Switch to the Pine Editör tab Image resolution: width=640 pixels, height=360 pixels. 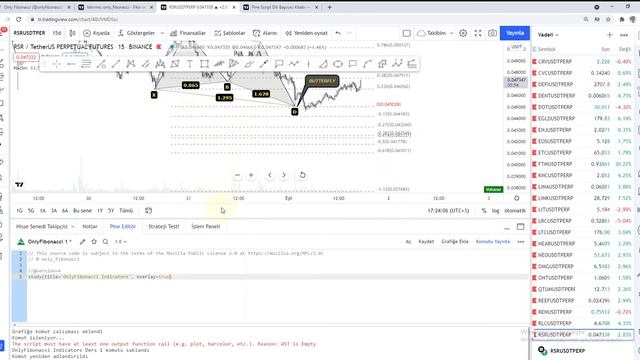[x=122, y=226]
